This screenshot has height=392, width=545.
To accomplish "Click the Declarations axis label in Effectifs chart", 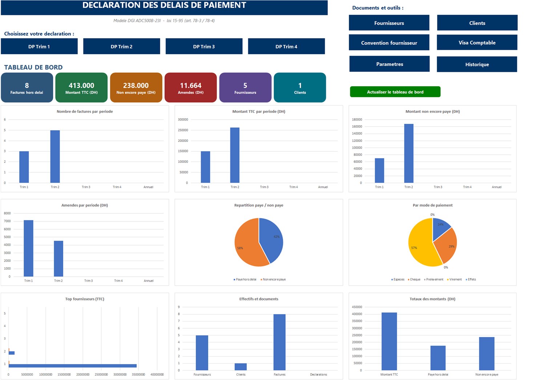I will 319,375.
